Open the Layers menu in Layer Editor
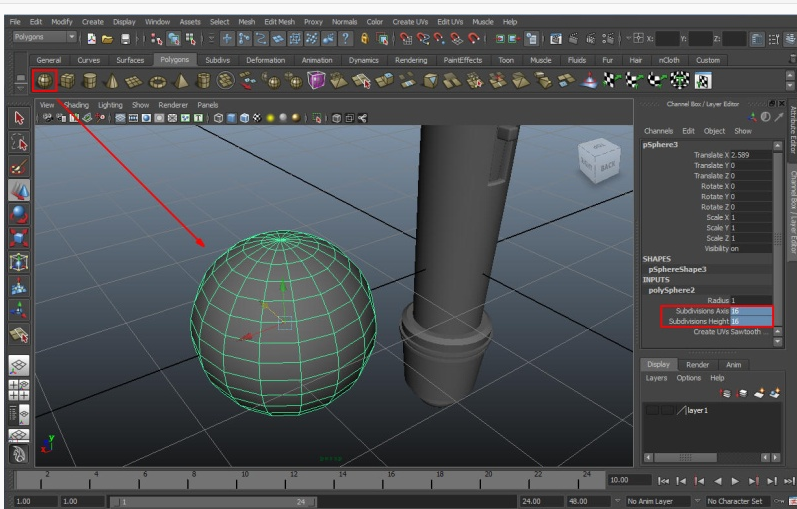 coord(656,378)
